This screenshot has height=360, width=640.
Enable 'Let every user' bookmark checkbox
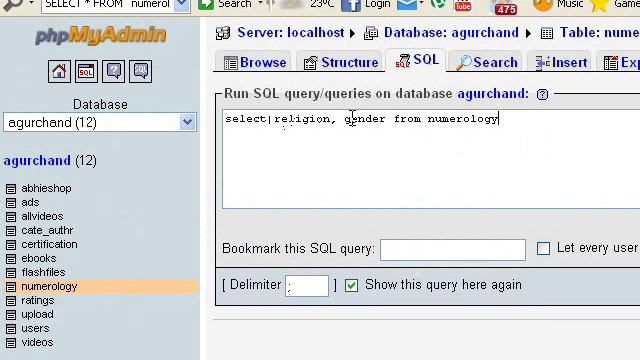(543, 248)
